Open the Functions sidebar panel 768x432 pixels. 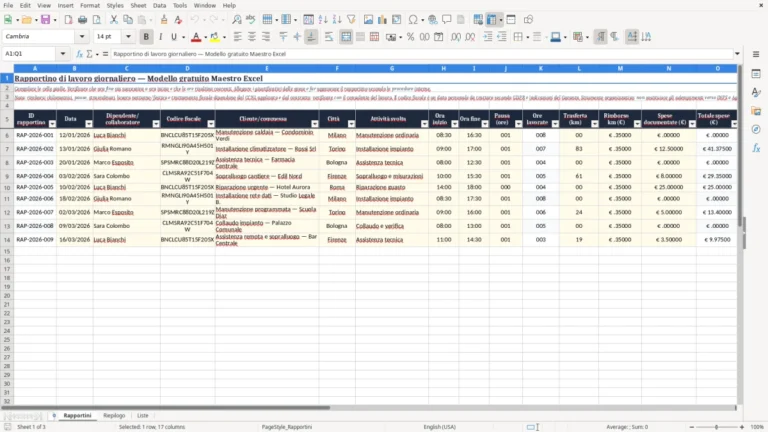click(756, 148)
